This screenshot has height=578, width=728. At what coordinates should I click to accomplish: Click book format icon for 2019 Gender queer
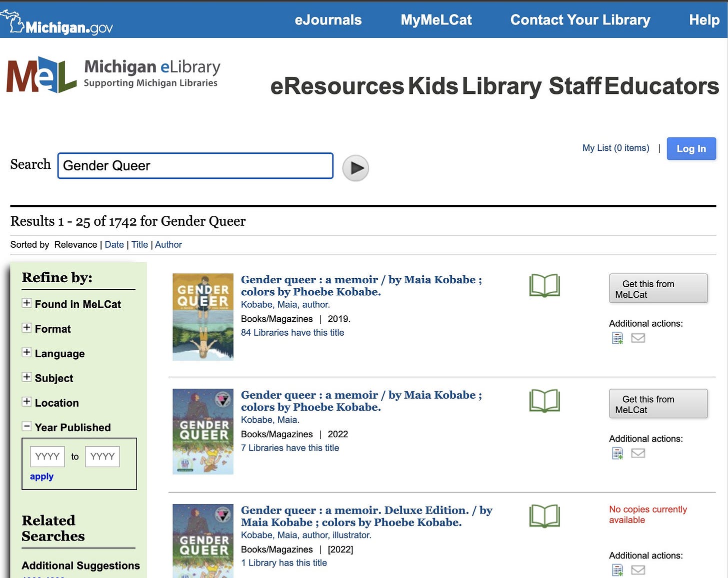(544, 286)
